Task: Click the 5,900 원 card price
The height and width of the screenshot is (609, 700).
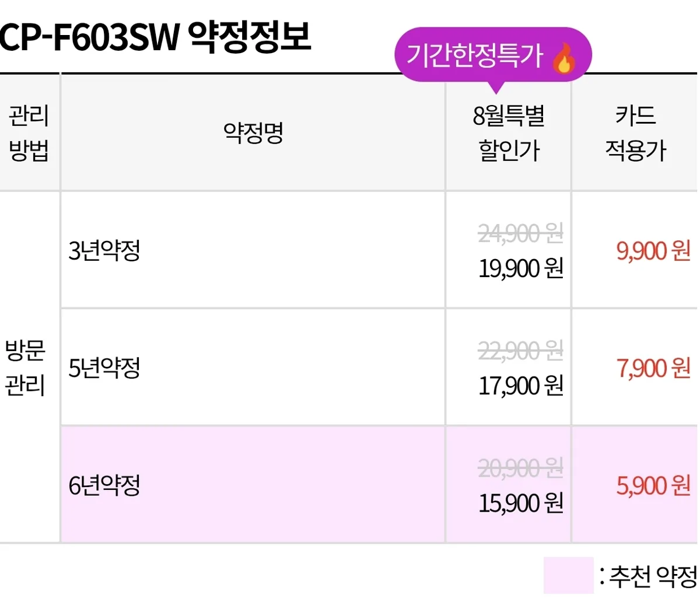Action: pos(653,485)
